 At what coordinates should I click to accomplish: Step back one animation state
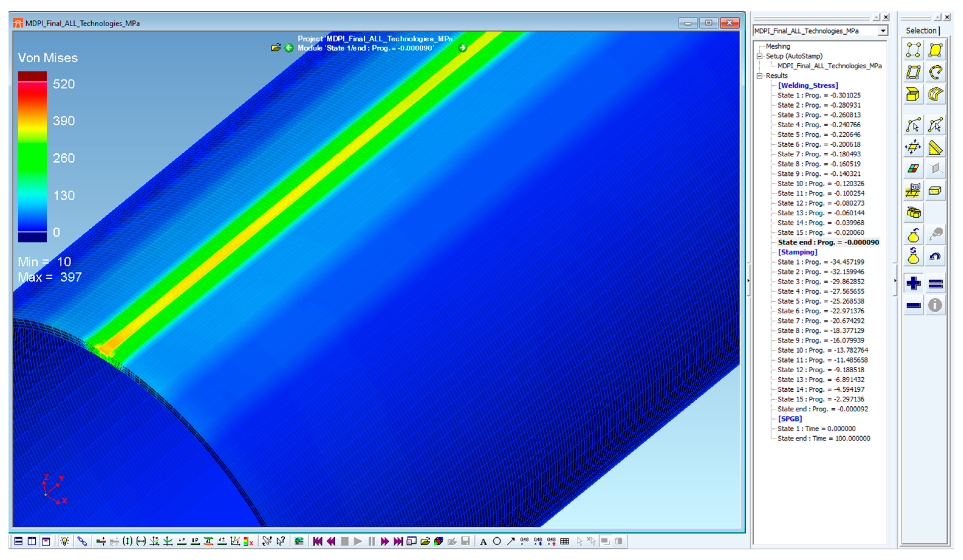331,541
